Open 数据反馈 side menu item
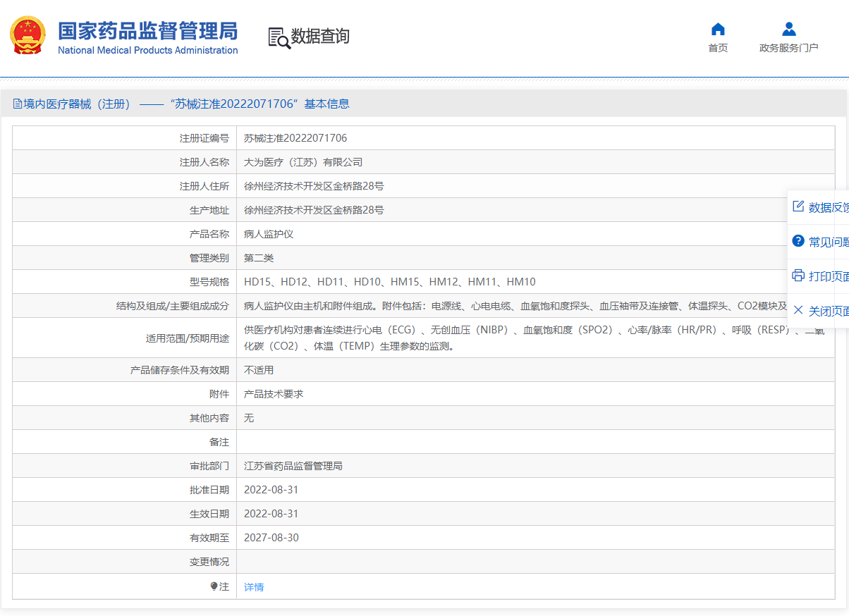This screenshot has width=849, height=616. 819,207
